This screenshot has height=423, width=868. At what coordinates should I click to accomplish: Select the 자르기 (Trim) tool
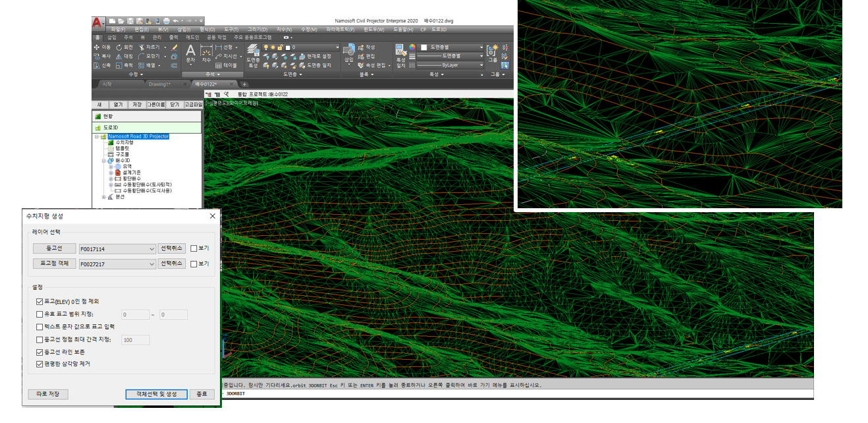(x=149, y=47)
